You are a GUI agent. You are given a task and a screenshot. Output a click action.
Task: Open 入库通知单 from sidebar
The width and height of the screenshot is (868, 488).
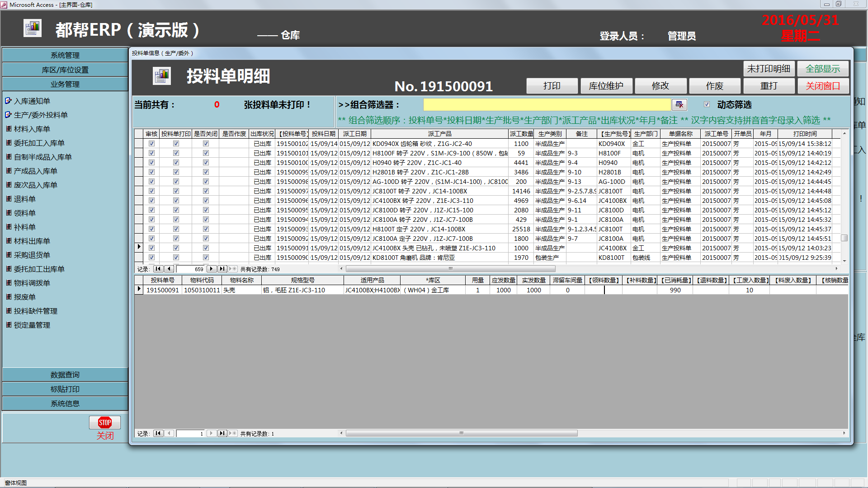[x=32, y=101]
